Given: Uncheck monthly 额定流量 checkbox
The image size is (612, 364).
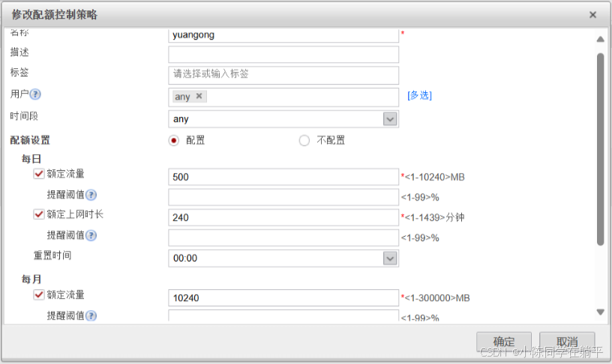Looking at the screenshot, I should [39, 294].
